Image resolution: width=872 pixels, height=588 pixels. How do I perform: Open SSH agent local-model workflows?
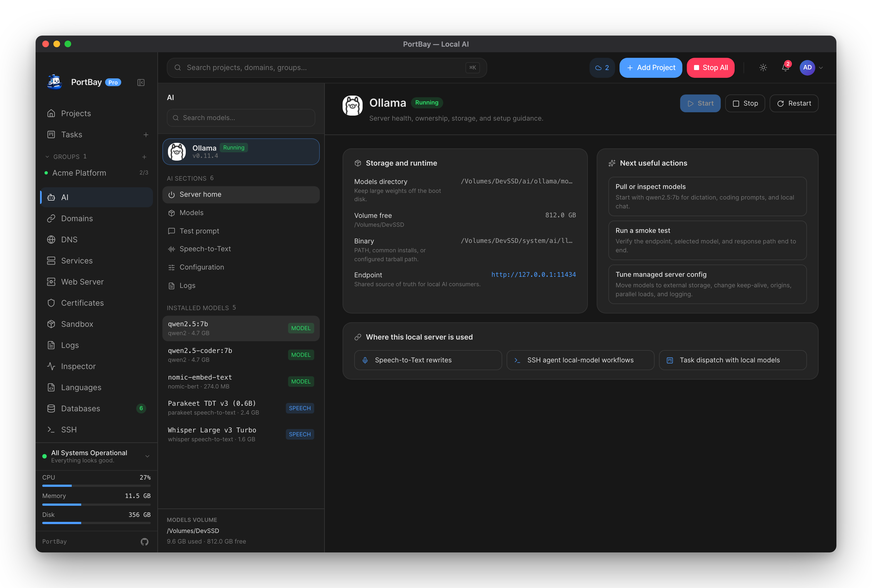pos(580,360)
